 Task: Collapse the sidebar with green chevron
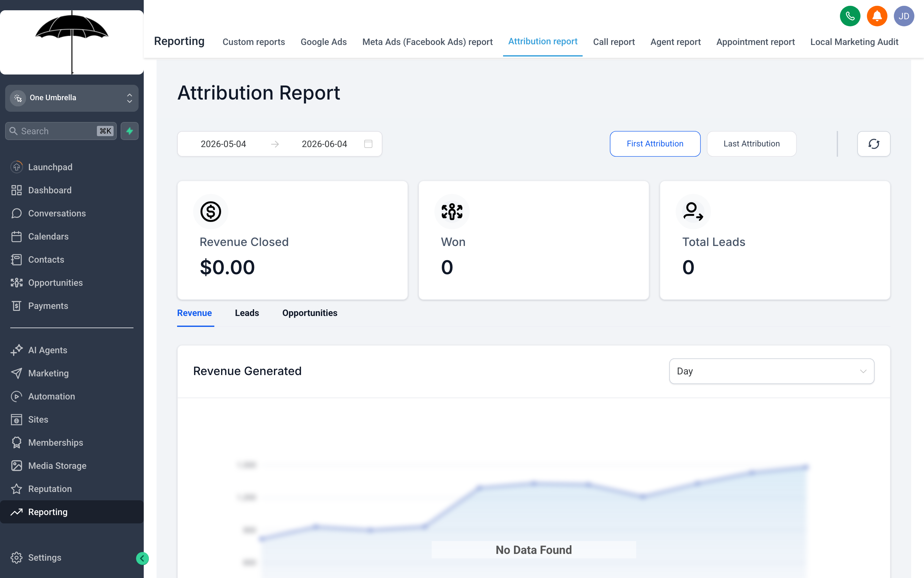142,558
